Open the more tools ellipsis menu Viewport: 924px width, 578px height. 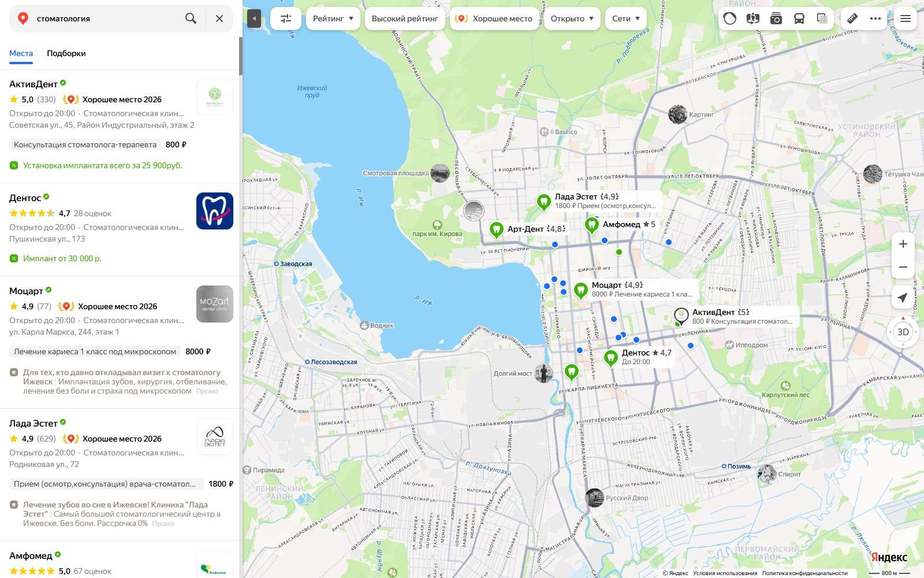875,18
